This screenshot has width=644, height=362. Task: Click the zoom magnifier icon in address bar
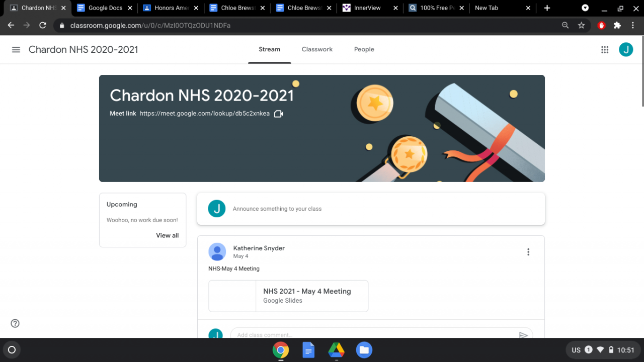(566, 25)
